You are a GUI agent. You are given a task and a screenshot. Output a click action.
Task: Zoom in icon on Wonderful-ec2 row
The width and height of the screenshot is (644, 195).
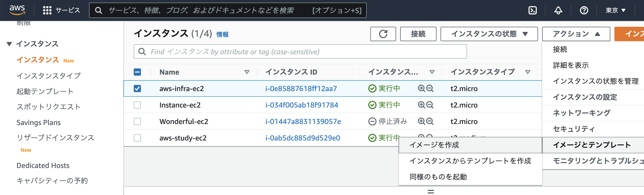coord(421,121)
